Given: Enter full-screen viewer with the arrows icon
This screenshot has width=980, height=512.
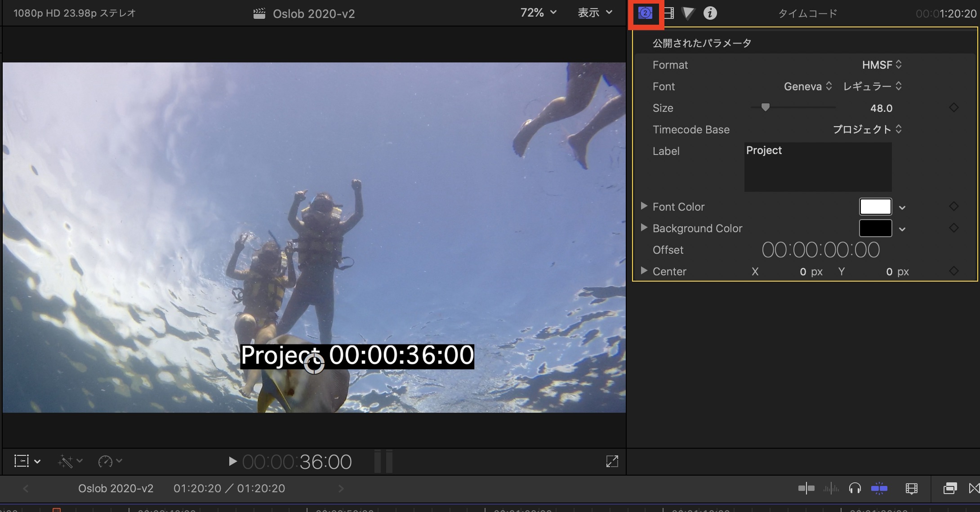Looking at the screenshot, I should 612,461.
